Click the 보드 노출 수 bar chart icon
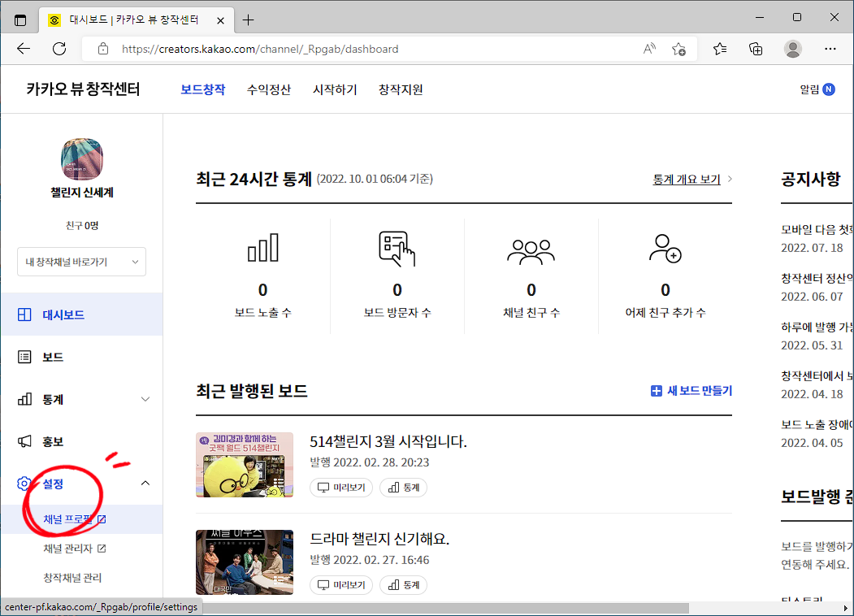The image size is (854, 616). click(x=263, y=248)
